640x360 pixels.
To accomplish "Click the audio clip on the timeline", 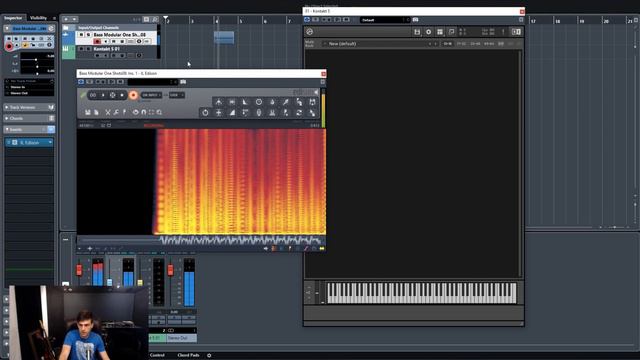I will click(224, 38).
